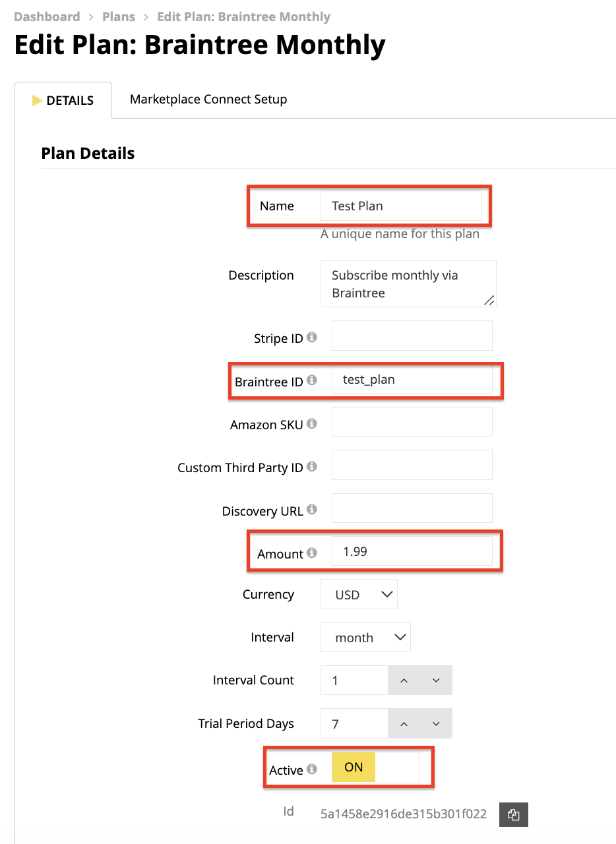Go to Dashboard in breadcrumb
Screen dimensions: 616x844
(47, 16)
